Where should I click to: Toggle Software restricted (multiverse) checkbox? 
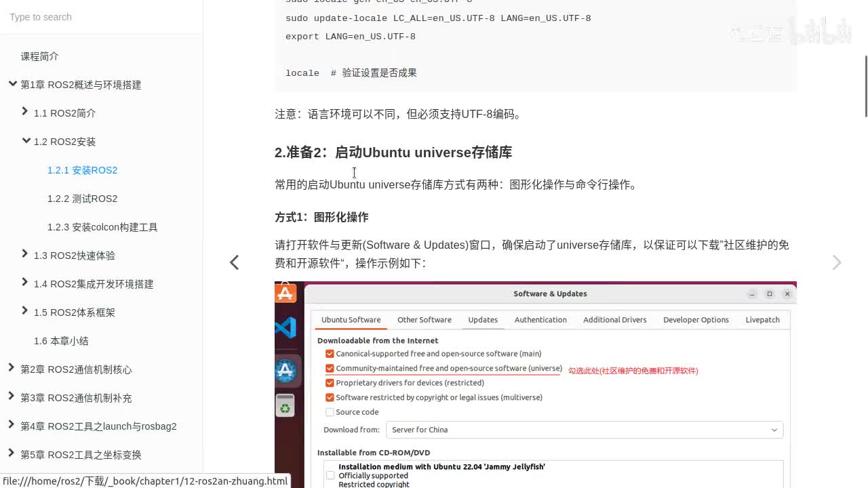point(330,398)
